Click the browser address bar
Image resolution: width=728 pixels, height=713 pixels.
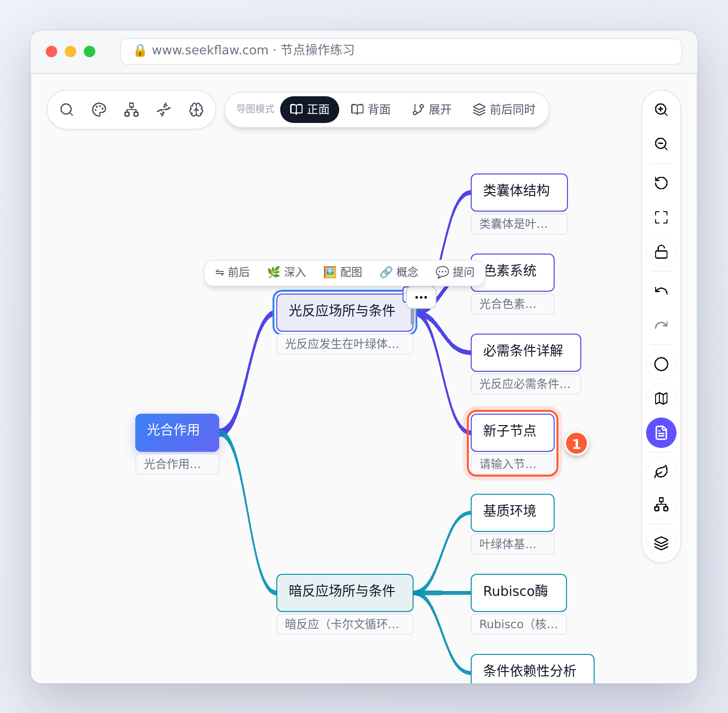401,51
